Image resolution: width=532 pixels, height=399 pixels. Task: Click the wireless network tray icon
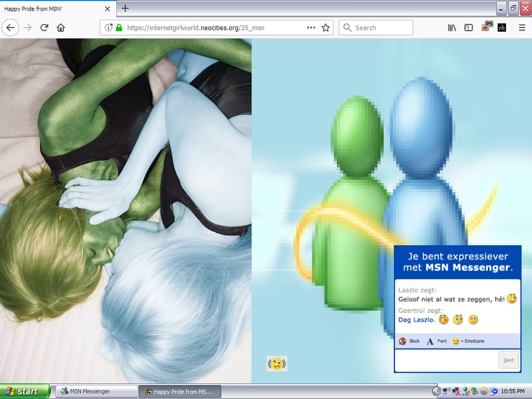(x=446, y=392)
